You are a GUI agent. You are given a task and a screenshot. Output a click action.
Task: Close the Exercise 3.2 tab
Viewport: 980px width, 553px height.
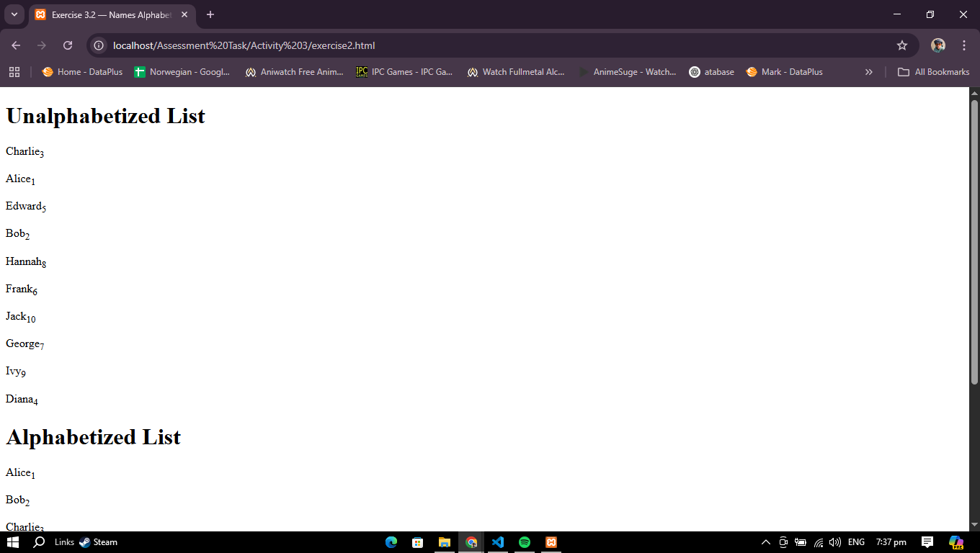pyautogui.click(x=184, y=14)
